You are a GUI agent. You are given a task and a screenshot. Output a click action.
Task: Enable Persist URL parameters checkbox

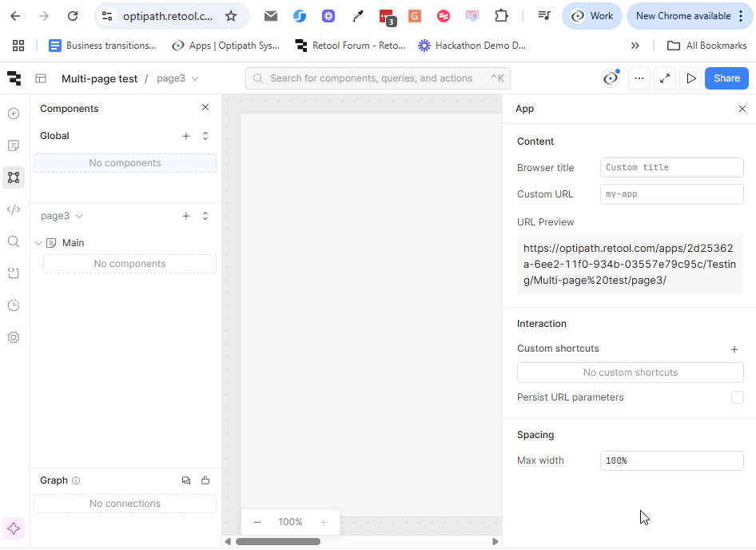[737, 397]
